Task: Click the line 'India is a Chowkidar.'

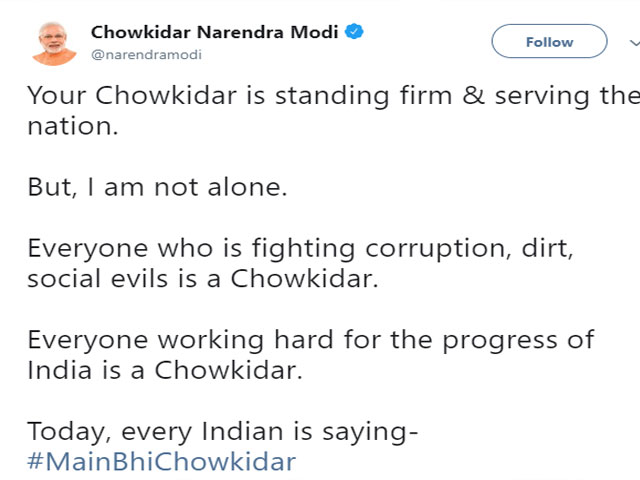Action: point(165,371)
